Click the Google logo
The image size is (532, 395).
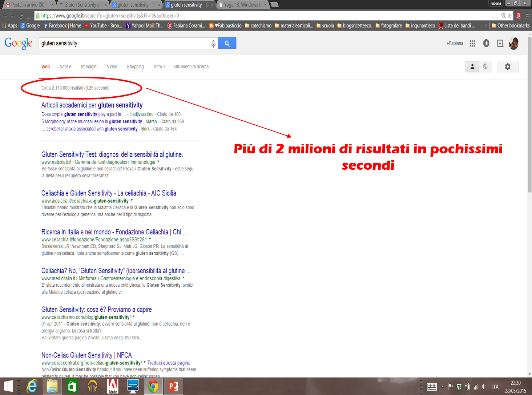(19, 43)
